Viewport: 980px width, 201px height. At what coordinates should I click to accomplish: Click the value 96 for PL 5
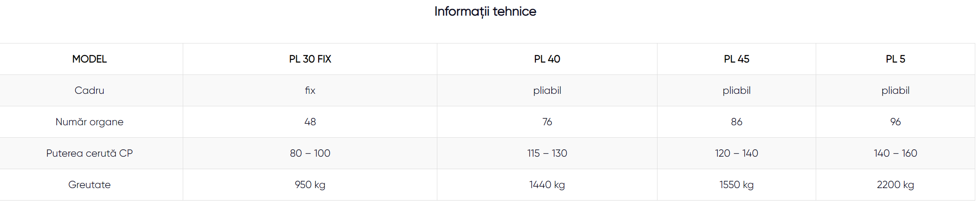click(x=895, y=122)
